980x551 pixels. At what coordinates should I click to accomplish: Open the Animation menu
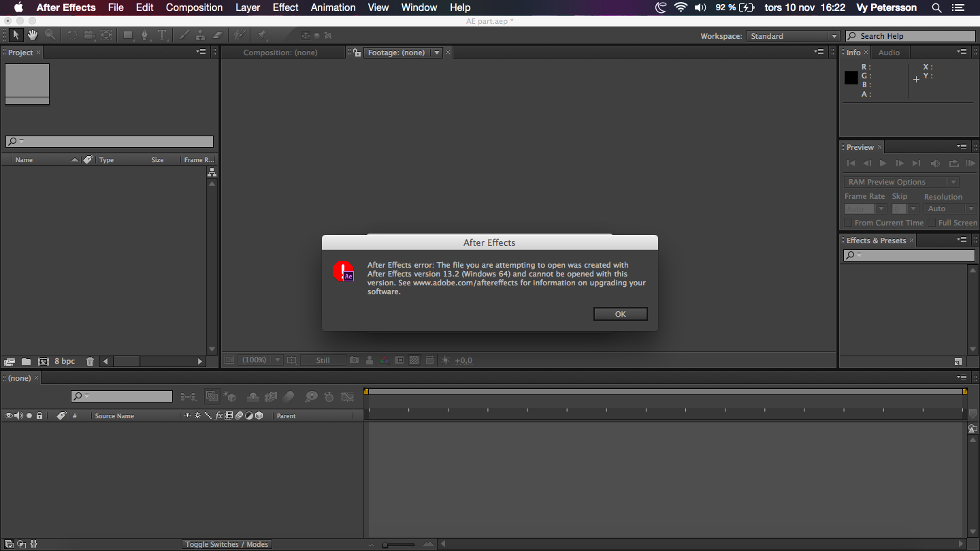[x=333, y=7]
